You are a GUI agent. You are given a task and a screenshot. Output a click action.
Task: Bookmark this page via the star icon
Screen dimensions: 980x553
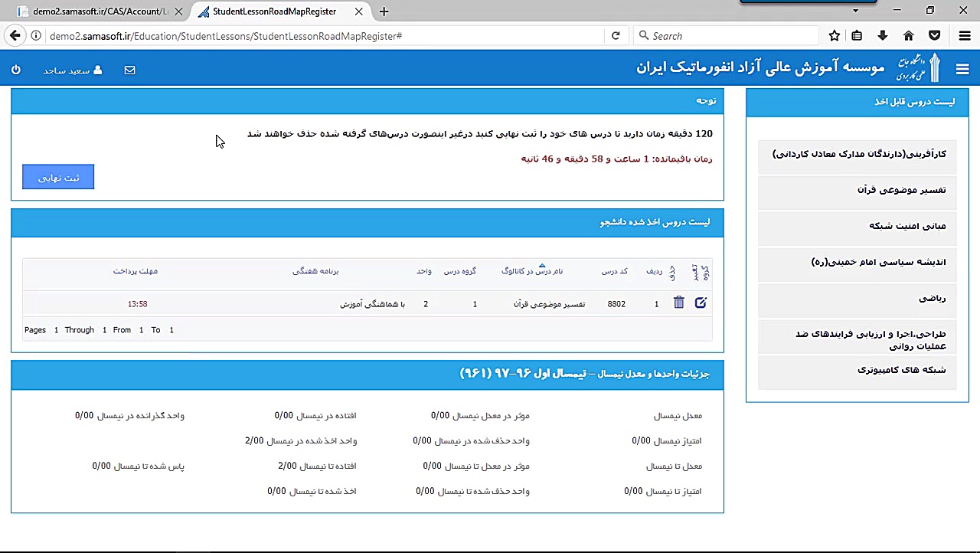tap(834, 35)
